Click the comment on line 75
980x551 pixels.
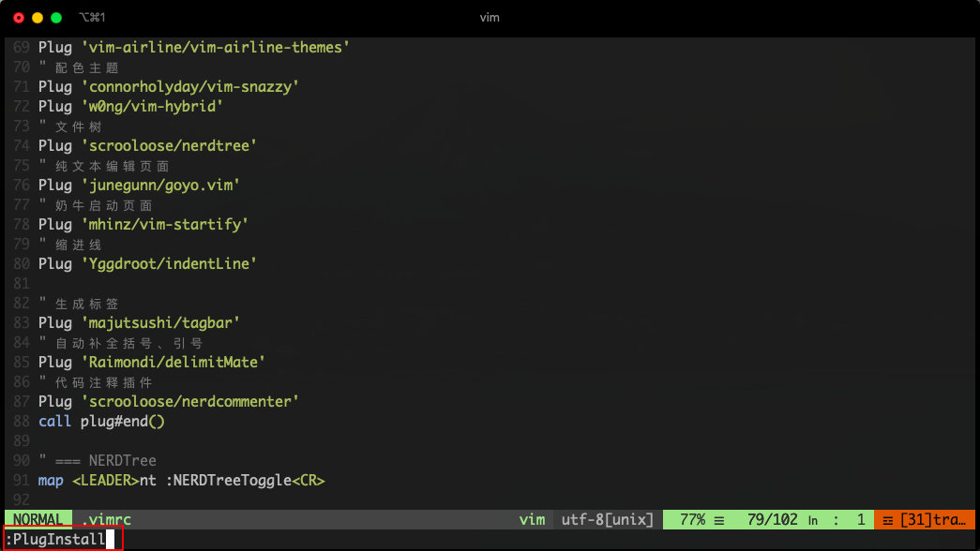coord(104,166)
